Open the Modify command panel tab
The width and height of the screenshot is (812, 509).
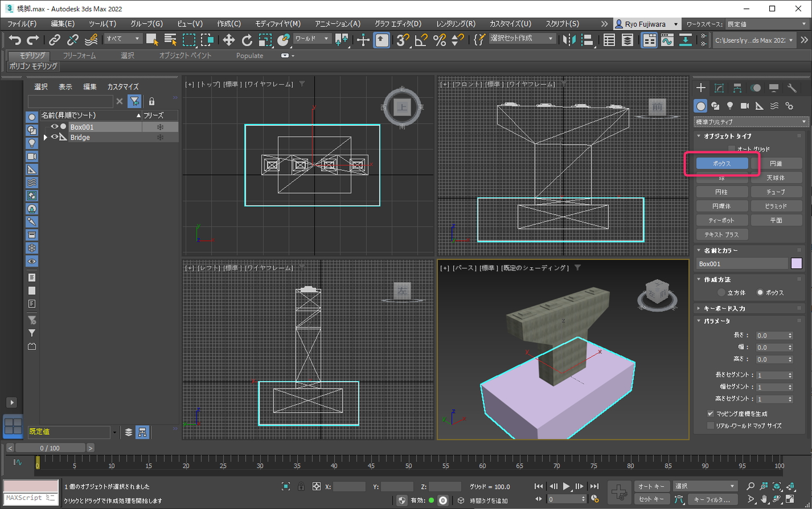(719, 88)
